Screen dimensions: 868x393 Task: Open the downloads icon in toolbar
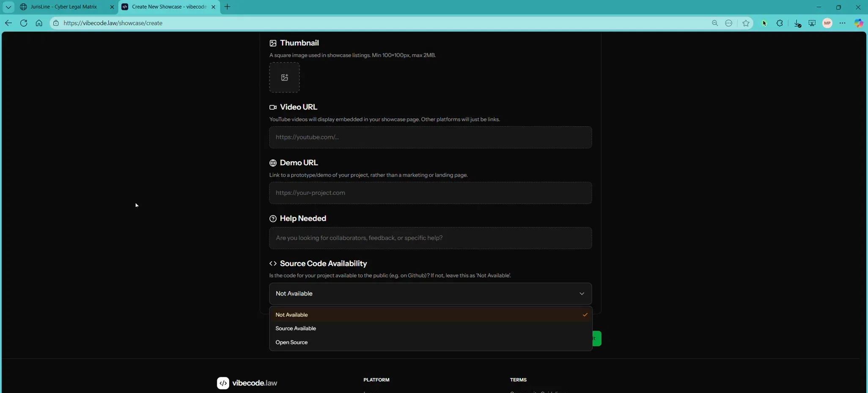pyautogui.click(x=797, y=23)
